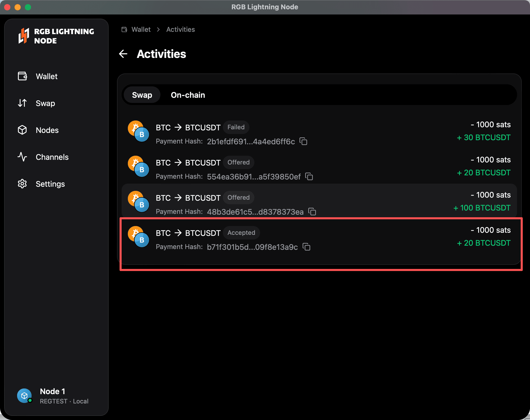Copy payment hash 48b3de61c5...d8378373ea
The width and height of the screenshot is (530, 420).
(x=312, y=212)
